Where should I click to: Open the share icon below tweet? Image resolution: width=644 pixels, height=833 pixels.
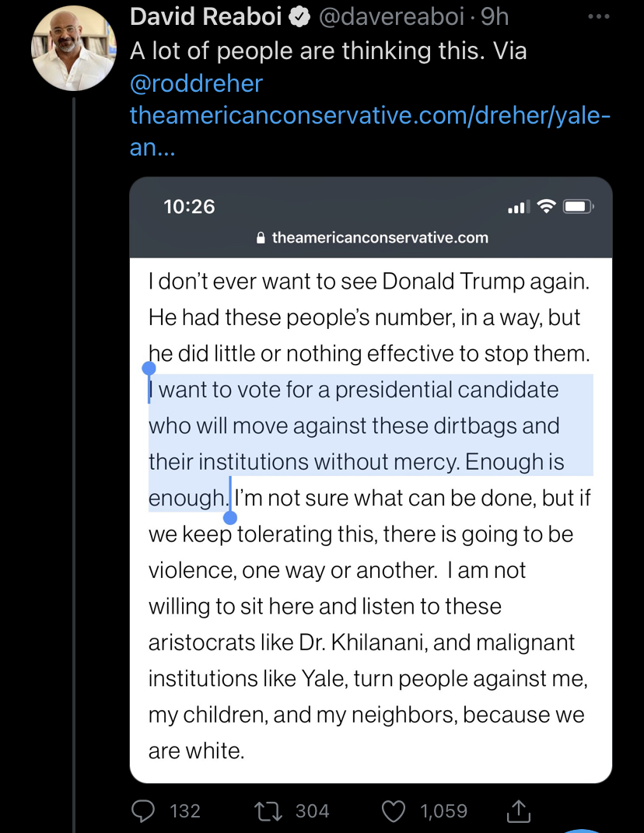click(x=518, y=810)
